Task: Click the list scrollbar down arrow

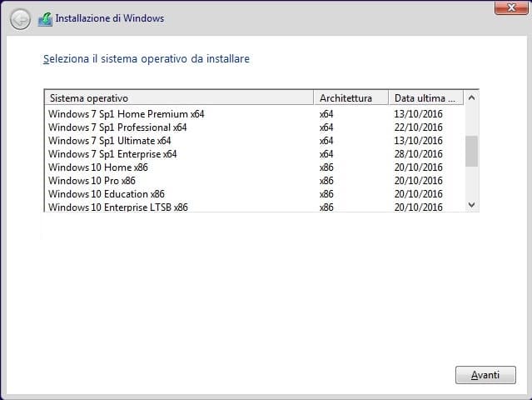Action: 471,204
